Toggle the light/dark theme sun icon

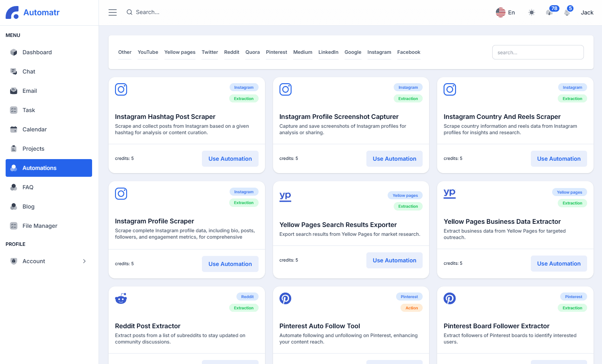tap(532, 12)
